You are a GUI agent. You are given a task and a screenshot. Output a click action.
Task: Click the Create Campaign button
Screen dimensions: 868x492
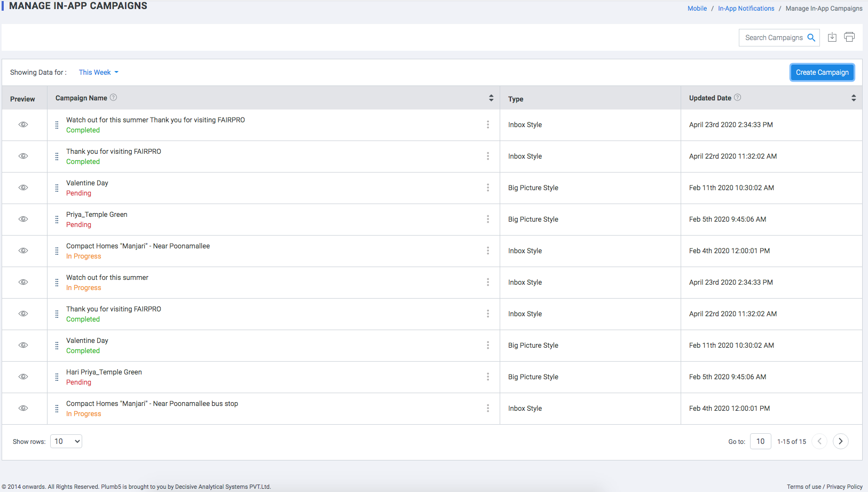tap(822, 72)
